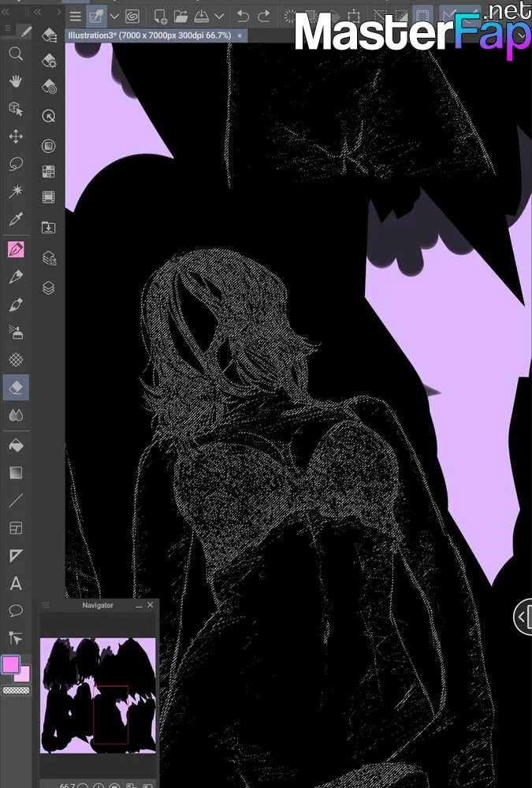Open a file with folder icon
The image size is (532, 788).
tap(180, 16)
